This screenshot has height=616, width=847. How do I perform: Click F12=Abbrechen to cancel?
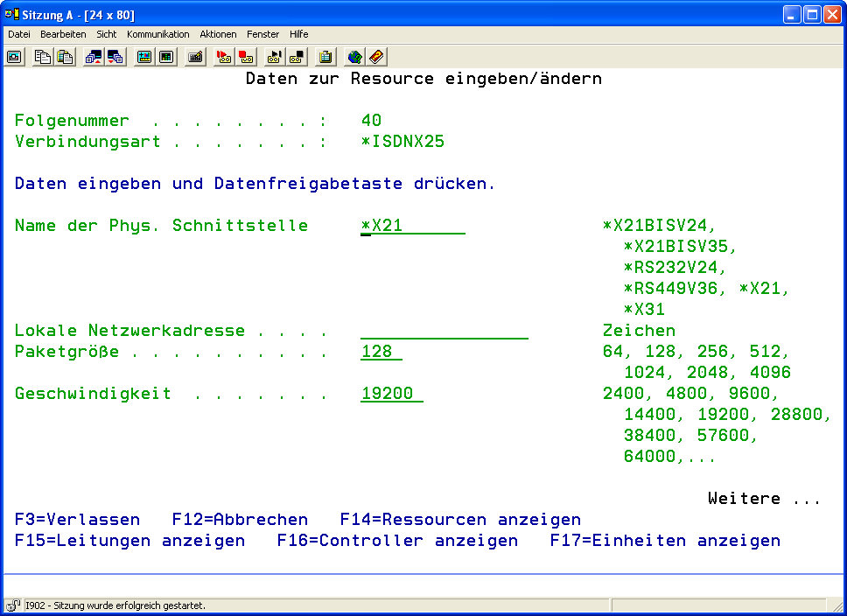[240, 520]
